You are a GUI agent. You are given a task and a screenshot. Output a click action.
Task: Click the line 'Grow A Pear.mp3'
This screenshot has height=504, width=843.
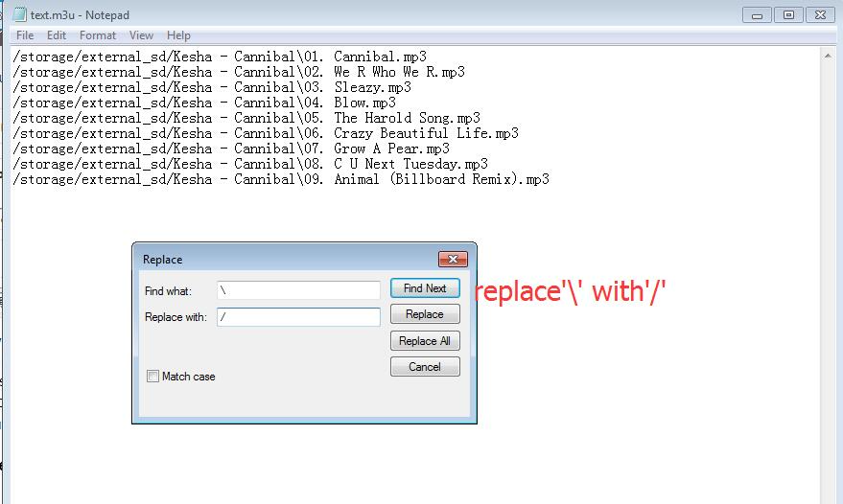[x=231, y=149]
